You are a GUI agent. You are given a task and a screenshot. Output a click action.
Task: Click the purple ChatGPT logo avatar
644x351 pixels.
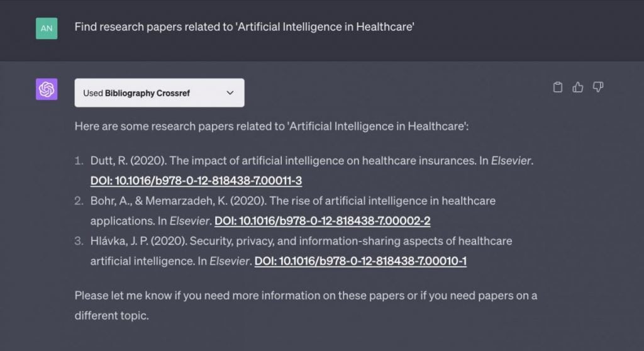pos(47,89)
